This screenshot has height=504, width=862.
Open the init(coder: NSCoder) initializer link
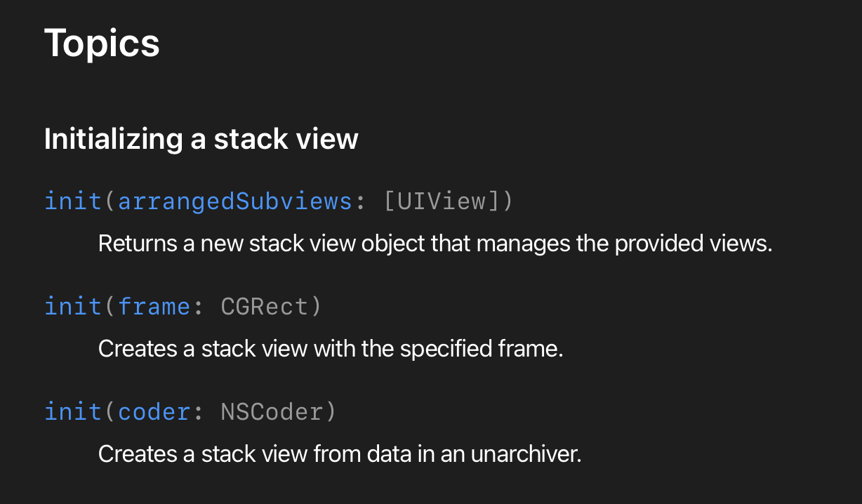[190, 411]
